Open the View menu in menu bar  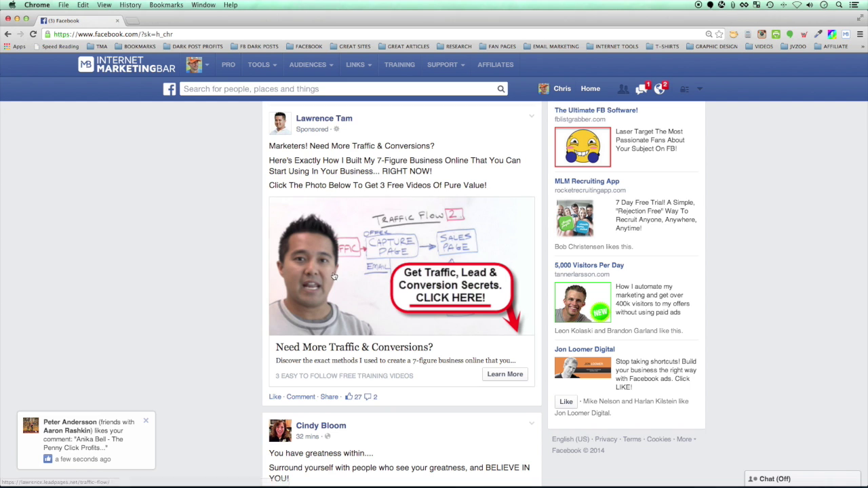[104, 5]
